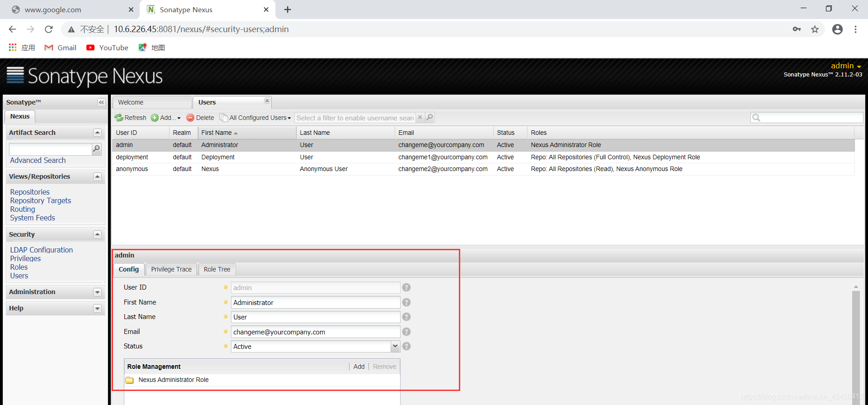Open a new browser tab

tap(288, 10)
